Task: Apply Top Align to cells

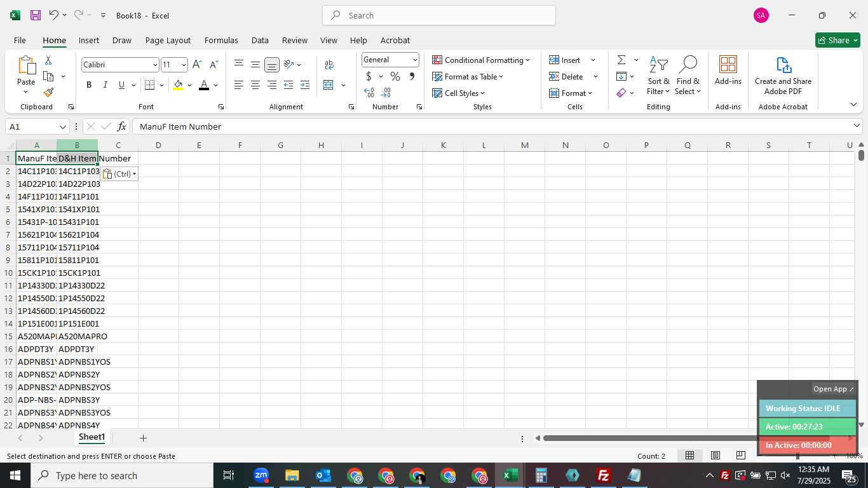Action: 239,65
